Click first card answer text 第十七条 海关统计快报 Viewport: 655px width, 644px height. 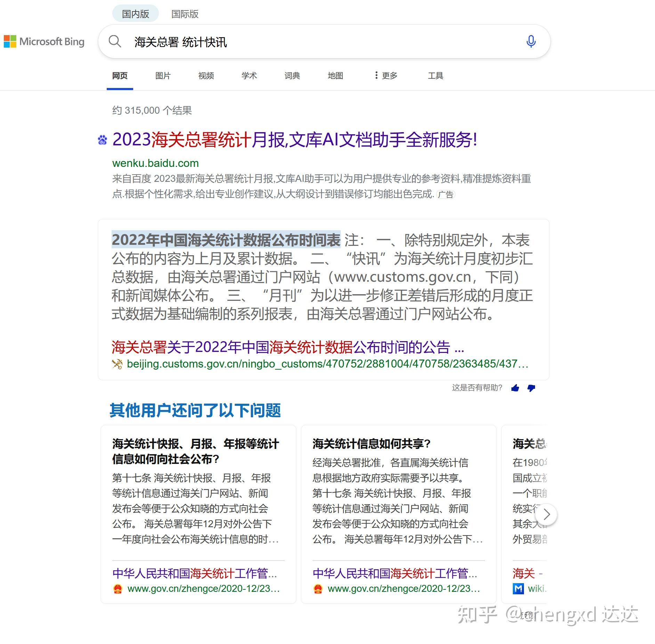pyautogui.click(x=195, y=508)
